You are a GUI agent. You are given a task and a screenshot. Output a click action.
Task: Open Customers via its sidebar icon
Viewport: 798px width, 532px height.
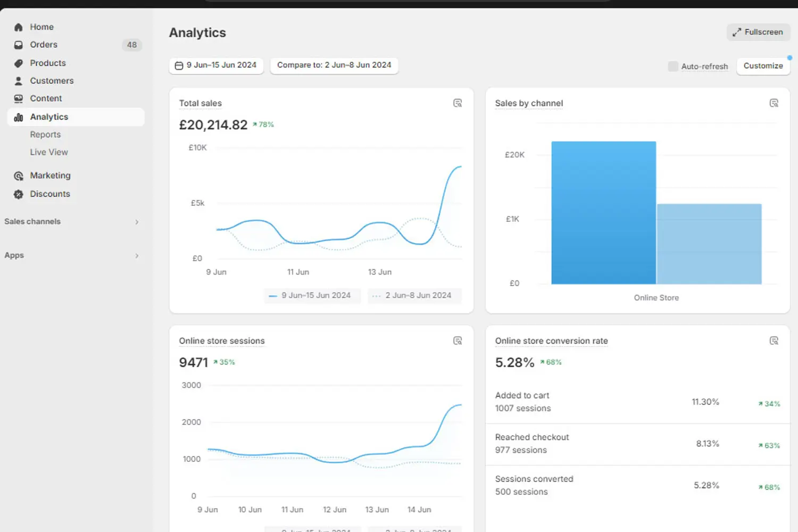[x=19, y=80]
